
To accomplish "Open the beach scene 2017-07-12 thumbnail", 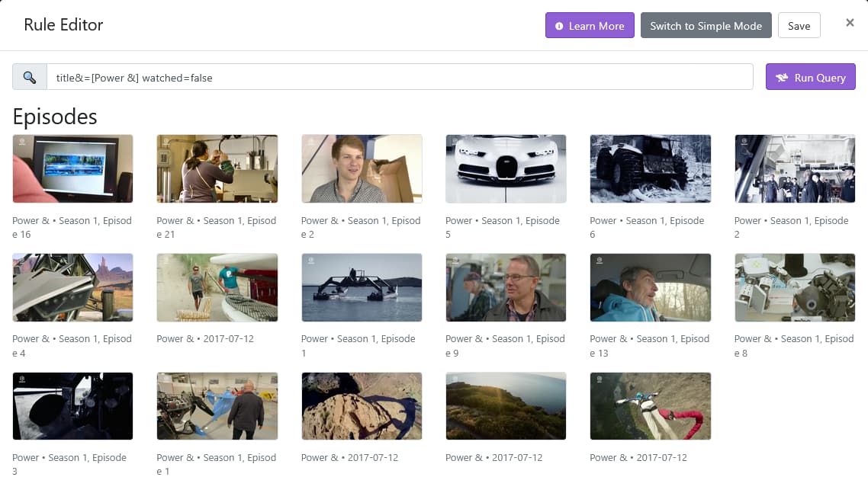I will coord(217,287).
